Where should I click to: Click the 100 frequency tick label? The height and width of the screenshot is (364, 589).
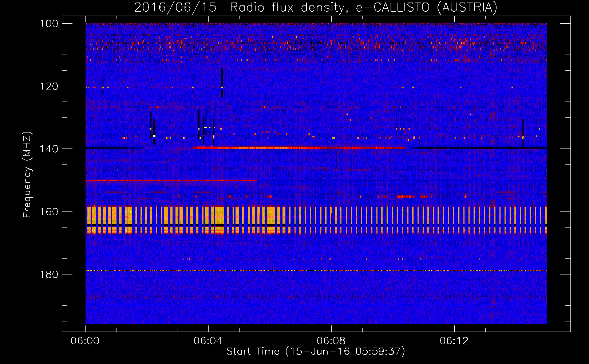pos(49,24)
